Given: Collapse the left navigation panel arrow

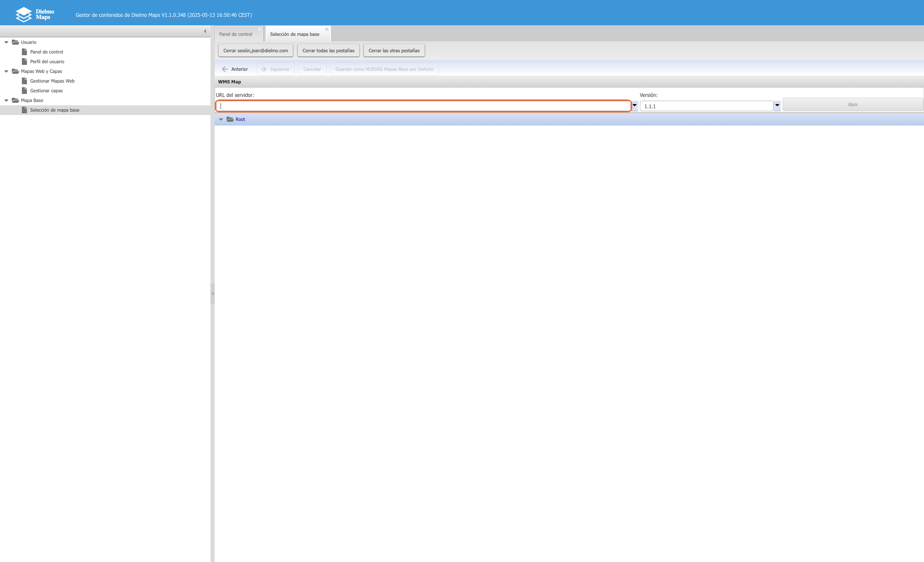Looking at the screenshot, I should click(205, 31).
